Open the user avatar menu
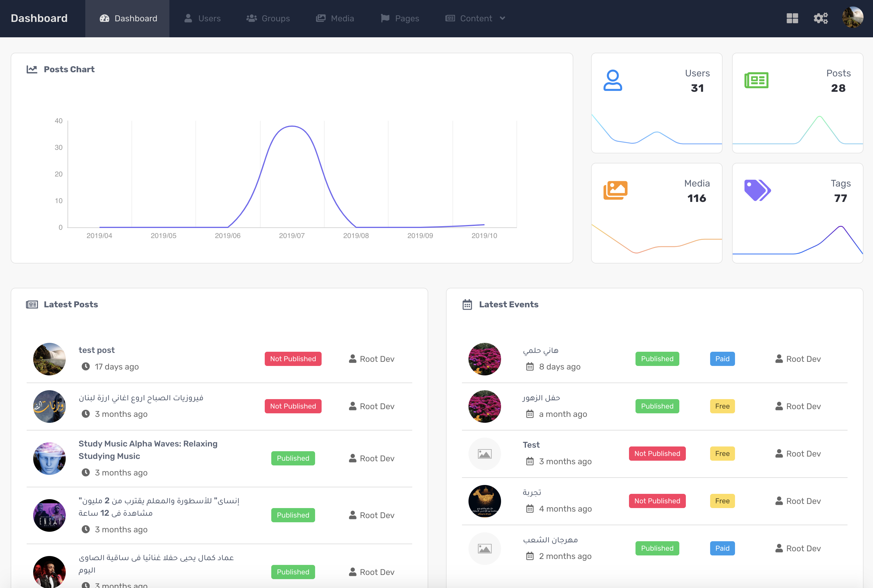The height and width of the screenshot is (588, 873). [852, 17]
